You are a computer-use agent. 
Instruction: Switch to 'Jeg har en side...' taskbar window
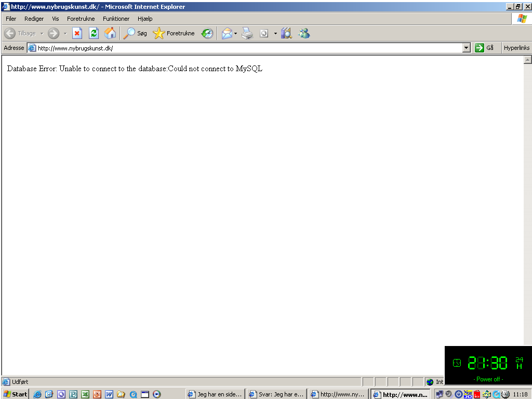(215, 394)
